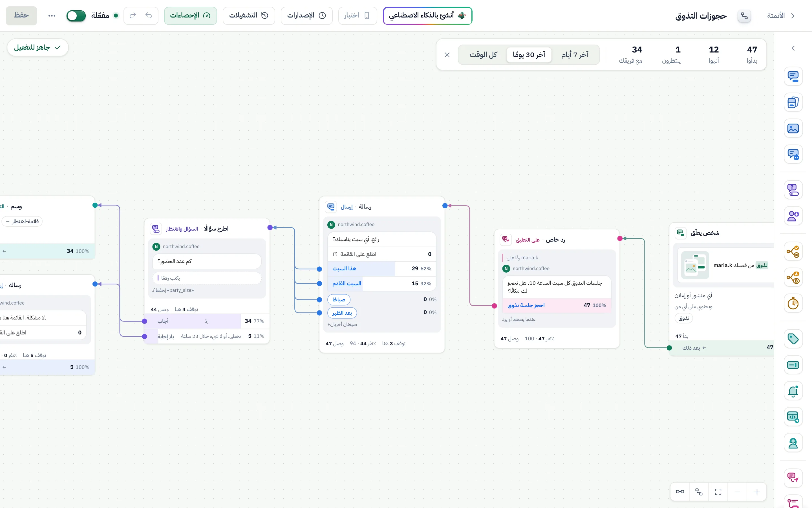This screenshot has width=812, height=508.
Task: Add the A/B split block
Action: (793, 277)
